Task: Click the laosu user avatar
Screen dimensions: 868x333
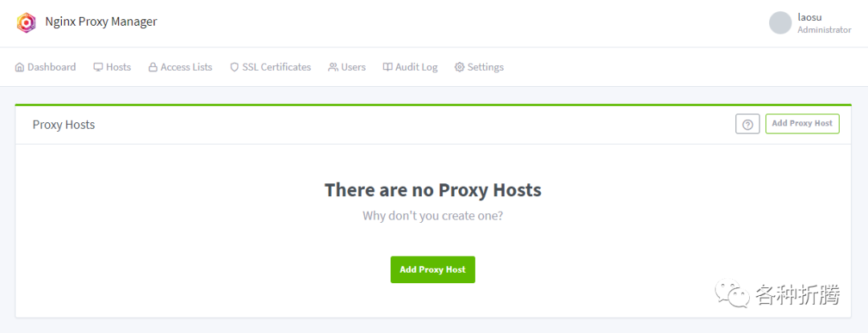Action: 780,23
